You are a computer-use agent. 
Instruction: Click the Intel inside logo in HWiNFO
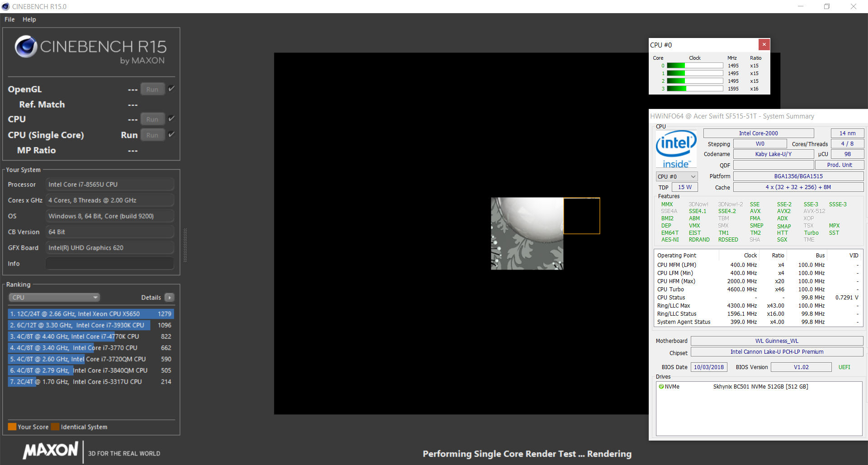676,149
